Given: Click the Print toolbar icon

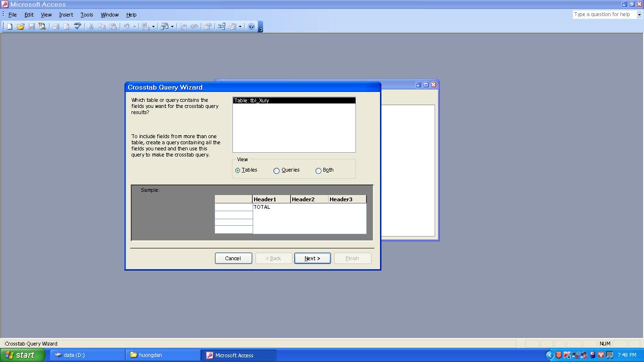Looking at the screenshot, I should pos(56,26).
